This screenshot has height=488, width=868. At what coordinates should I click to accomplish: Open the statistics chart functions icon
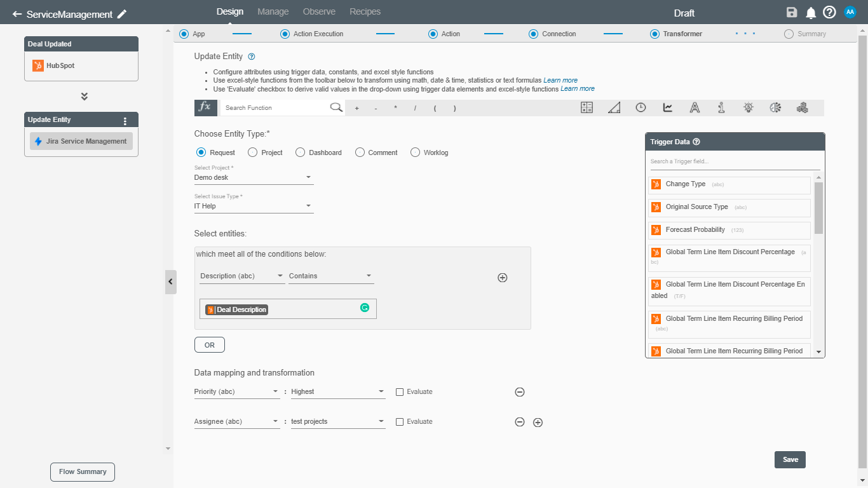(668, 107)
